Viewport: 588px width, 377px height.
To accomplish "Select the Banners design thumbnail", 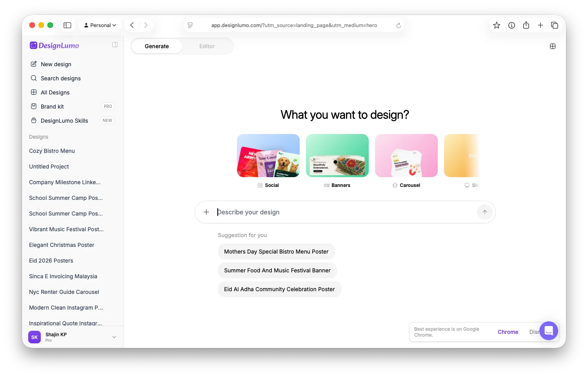I will [x=337, y=156].
